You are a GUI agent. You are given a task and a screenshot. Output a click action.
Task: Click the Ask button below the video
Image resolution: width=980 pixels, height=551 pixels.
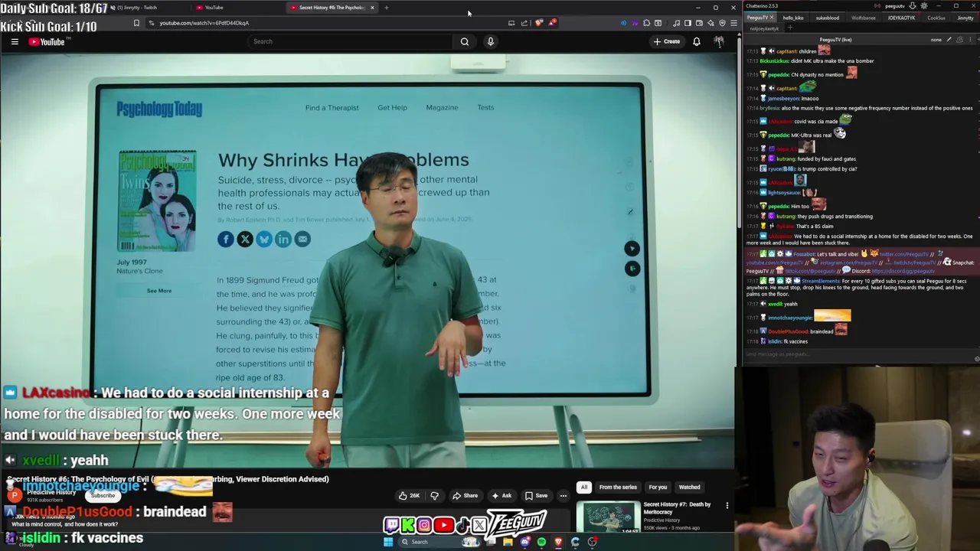point(501,495)
